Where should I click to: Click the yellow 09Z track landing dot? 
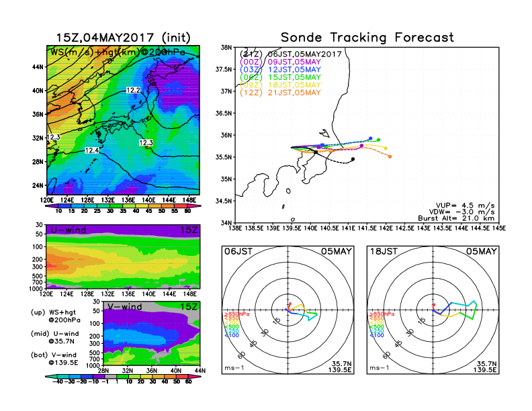click(386, 148)
